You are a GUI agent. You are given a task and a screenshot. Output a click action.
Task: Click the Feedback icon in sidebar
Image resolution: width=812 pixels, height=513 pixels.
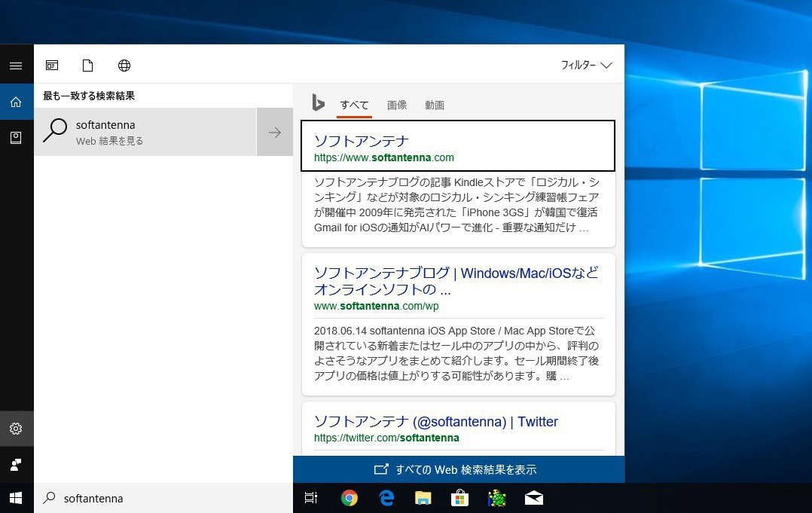pos(16,465)
